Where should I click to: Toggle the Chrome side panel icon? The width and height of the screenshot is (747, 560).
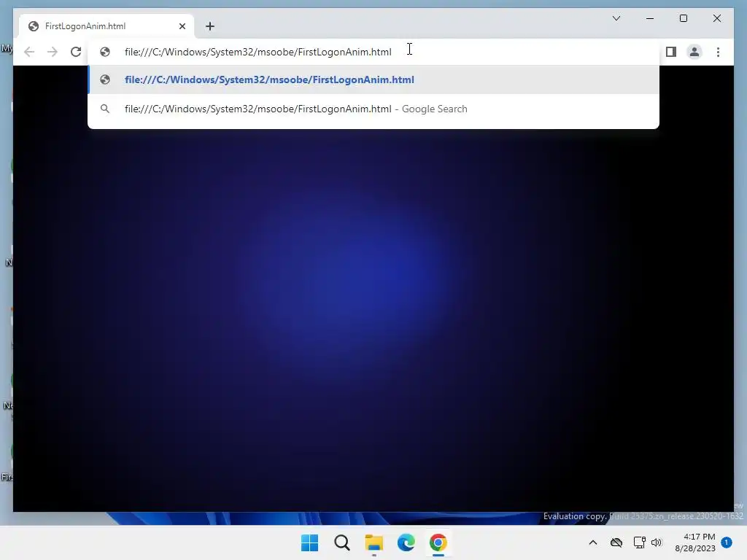[671, 52]
